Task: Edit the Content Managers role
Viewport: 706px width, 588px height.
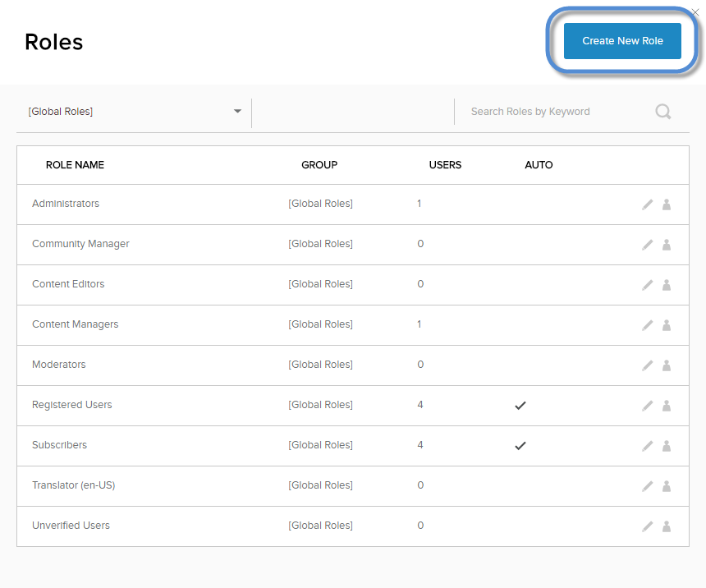Action: (x=648, y=325)
